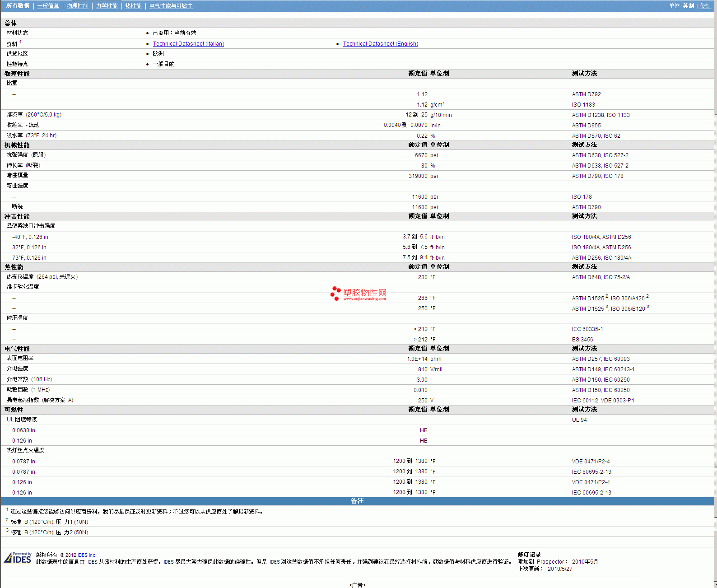Image resolution: width=717 pixels, height=588 pixels.
Task: Open Technical Datasheet (Italian) link
Action: [x=188, y=44]
